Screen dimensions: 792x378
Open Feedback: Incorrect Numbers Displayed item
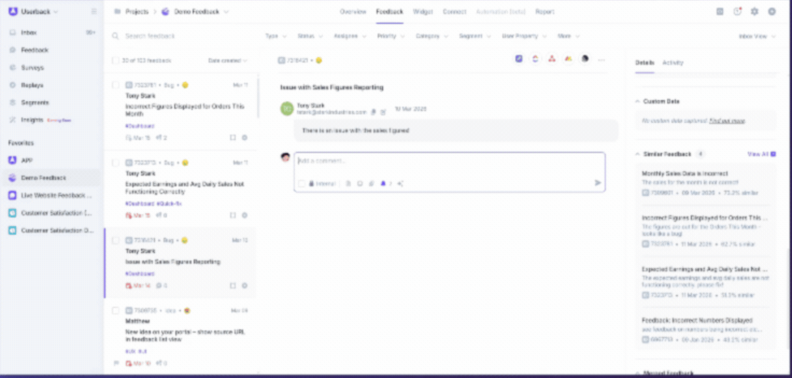[x=705, y=329]
